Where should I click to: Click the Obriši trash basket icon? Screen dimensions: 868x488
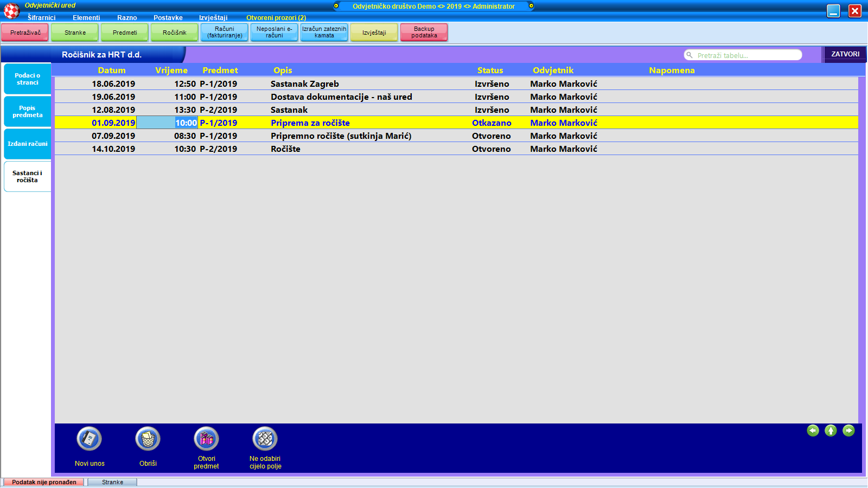(x=148, y=439)
